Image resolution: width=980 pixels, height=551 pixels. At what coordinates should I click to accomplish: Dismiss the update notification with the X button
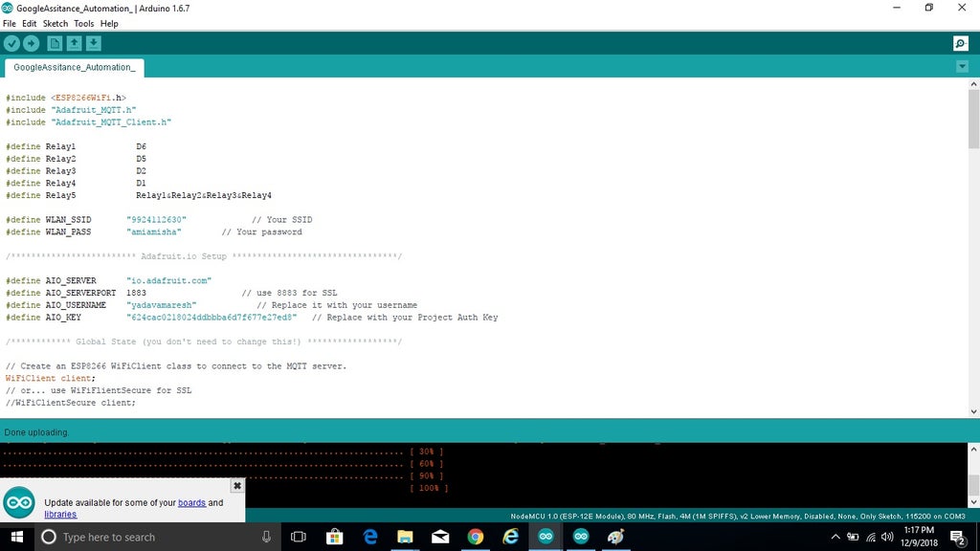(x=236, y=485)
